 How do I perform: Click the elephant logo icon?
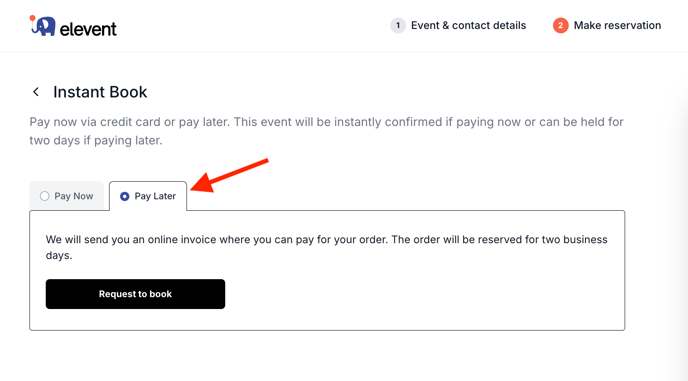click(43, 26)
